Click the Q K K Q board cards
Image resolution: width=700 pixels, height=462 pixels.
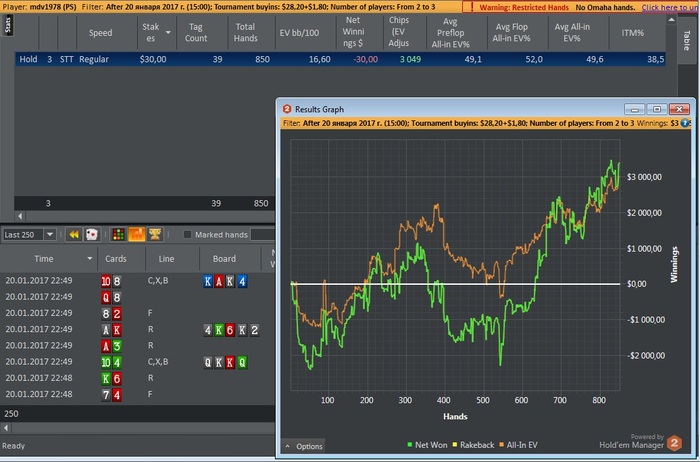(225, 362)
